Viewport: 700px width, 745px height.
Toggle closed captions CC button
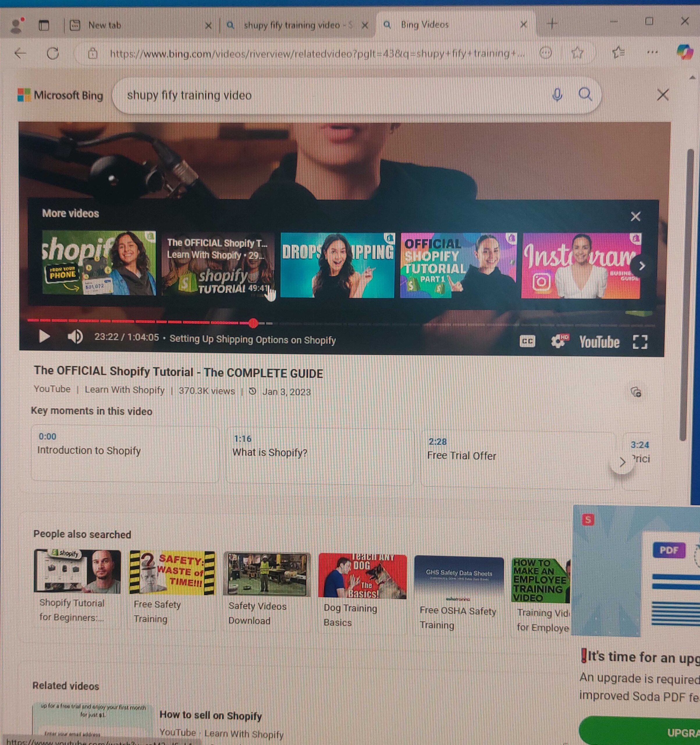527,341
